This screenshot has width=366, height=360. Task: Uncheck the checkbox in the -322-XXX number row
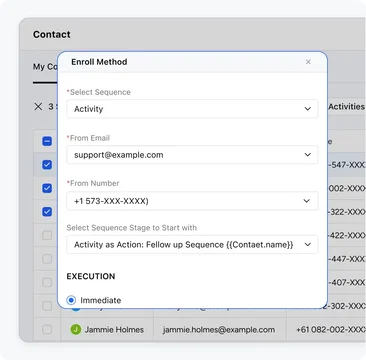47,212
